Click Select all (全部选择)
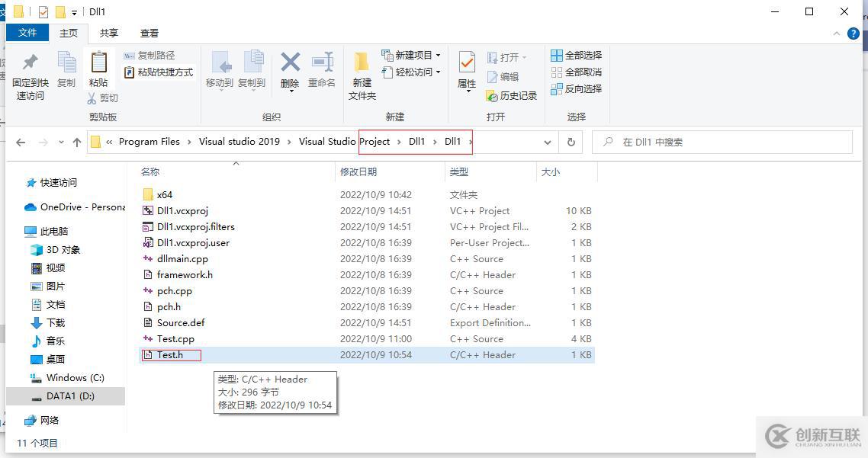This screenshot has height=458, width=868. 577,56
